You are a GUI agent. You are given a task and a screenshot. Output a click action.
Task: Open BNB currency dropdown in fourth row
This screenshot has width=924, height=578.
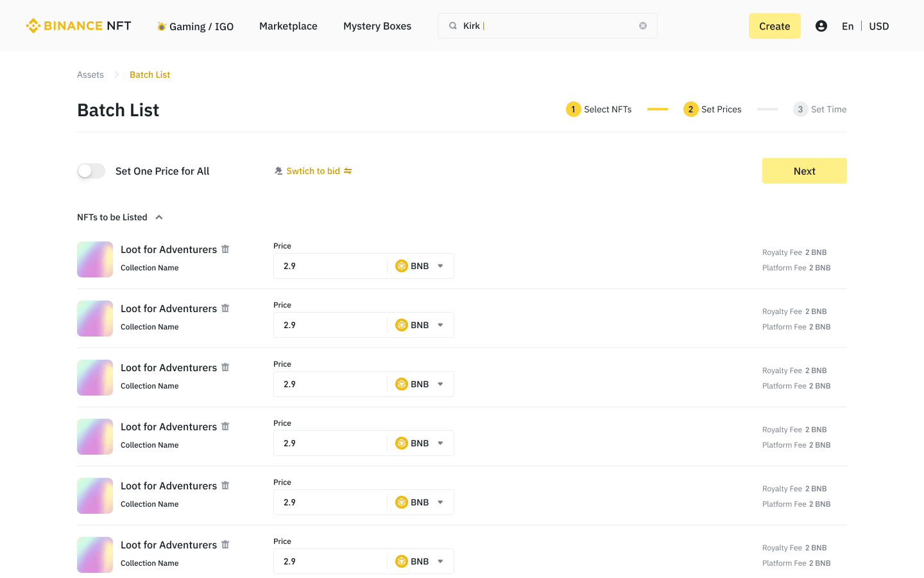[x=420, y=443]
